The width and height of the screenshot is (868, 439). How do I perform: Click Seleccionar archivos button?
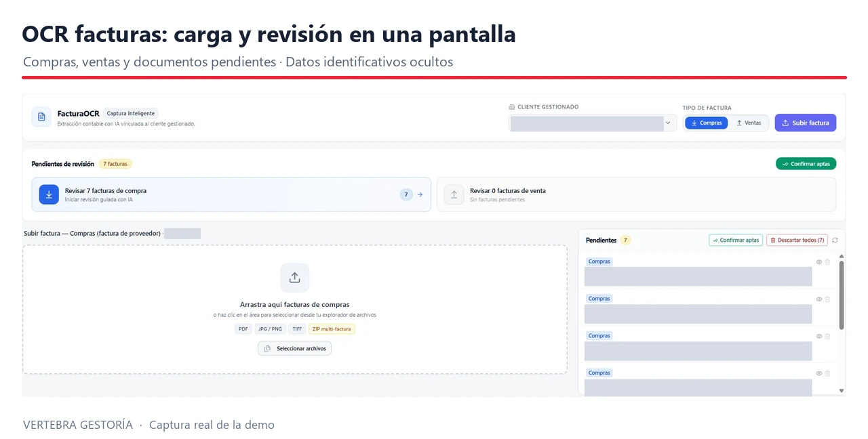tap(295, 348)
